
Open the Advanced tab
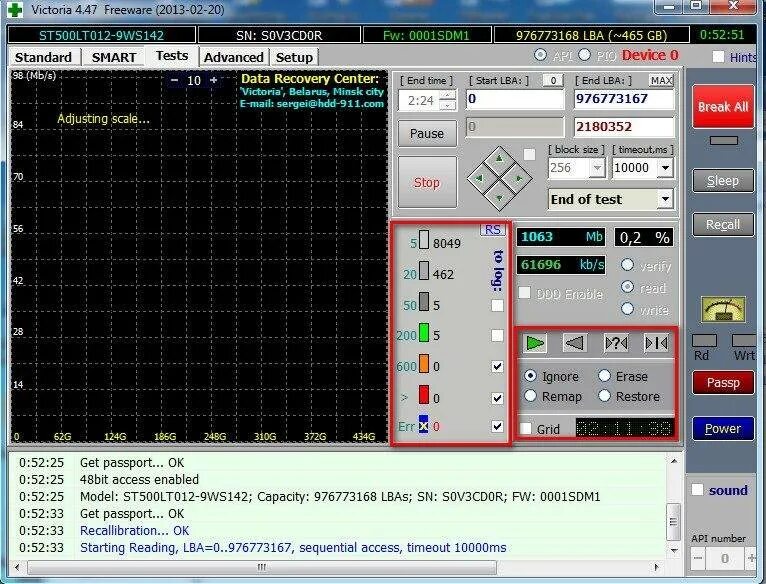[x=234, y=57]
